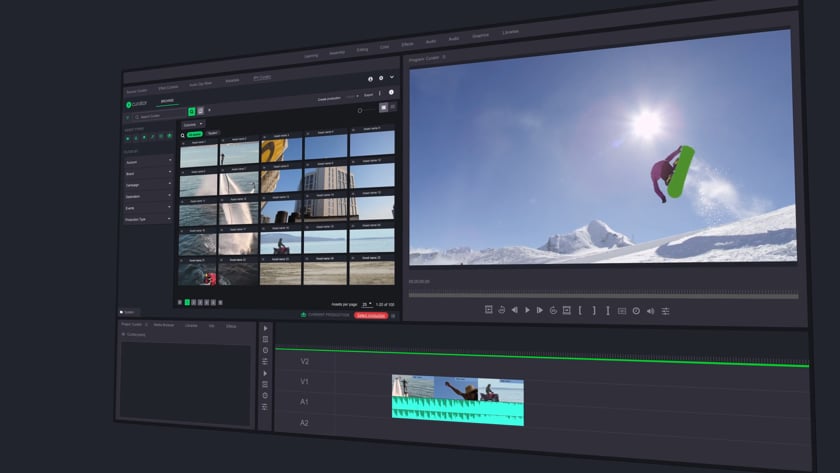Open the Browse tab in Curator
The image size is (840, 473).
167,101
